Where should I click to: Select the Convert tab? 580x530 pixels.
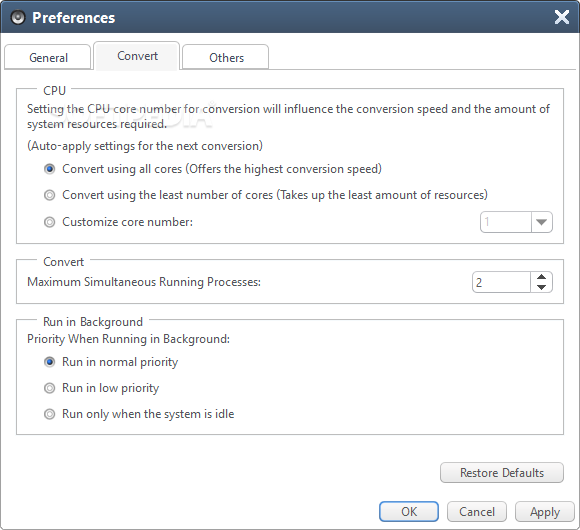[x=137, y=56]
